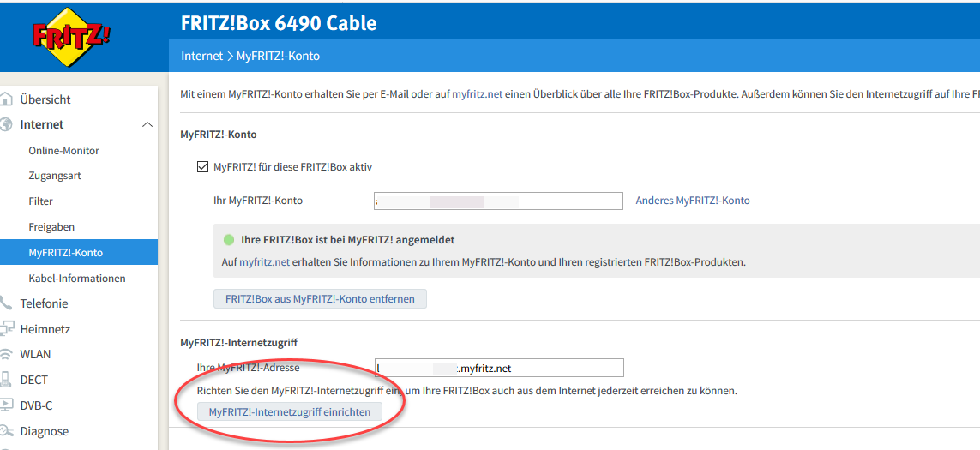Viewport: 980px width, 450px height.
Task: Click the Telefonie phone icon
Action: pos(7,303)
